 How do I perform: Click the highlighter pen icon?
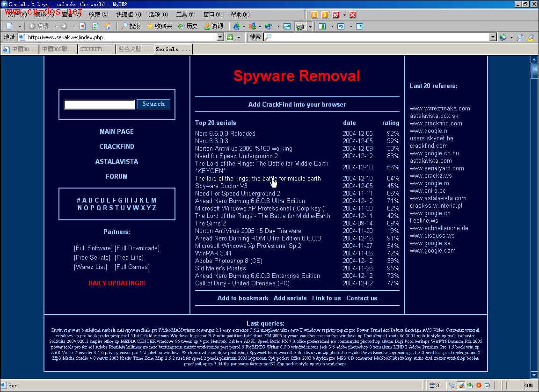(x=531, y=37)
